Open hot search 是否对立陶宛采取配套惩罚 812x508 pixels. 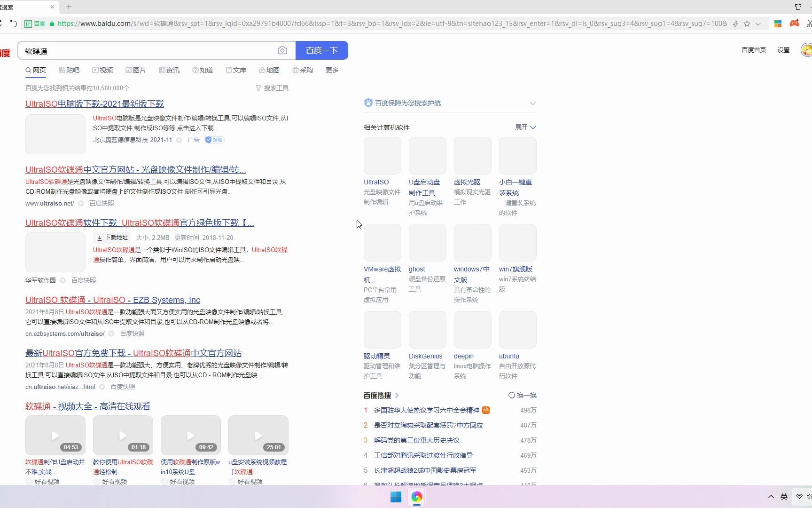pyautogui.click(x=429, y=425)
